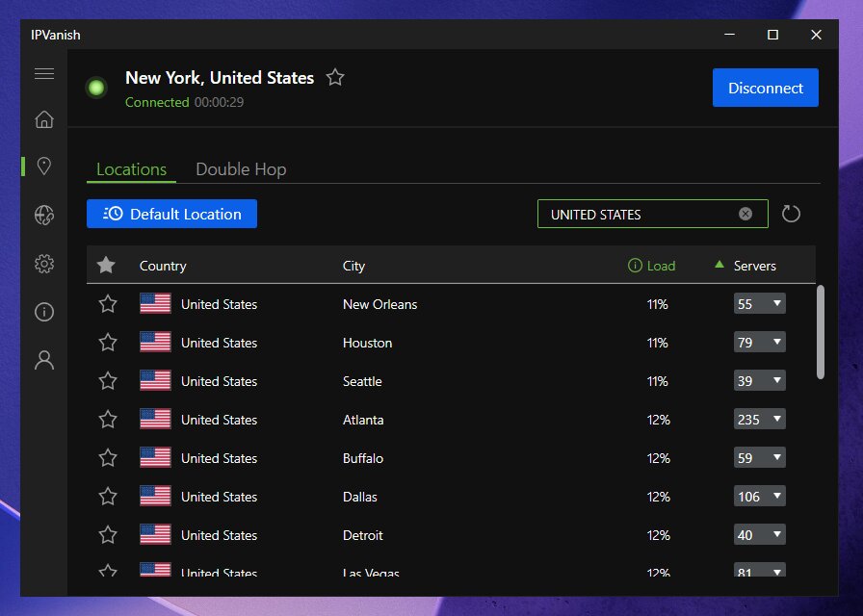Open the info icon in sidebar
863x616 pixels.
coord(43,312)
